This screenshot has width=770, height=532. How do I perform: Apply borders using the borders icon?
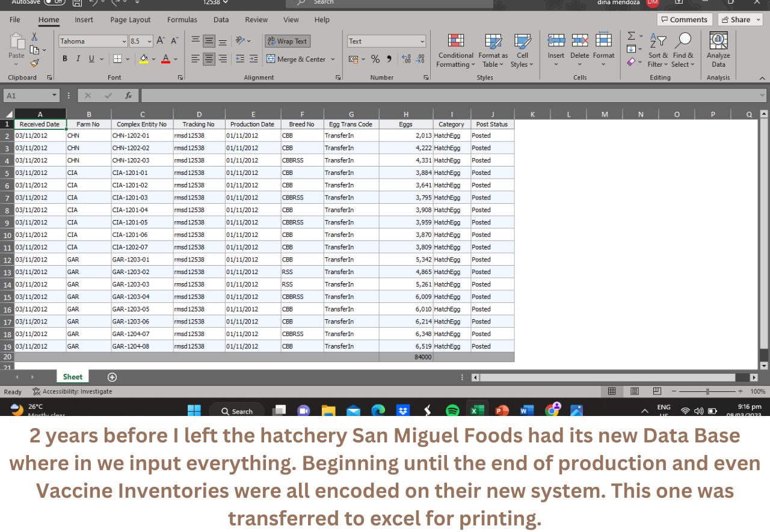[x=117, y=59]
